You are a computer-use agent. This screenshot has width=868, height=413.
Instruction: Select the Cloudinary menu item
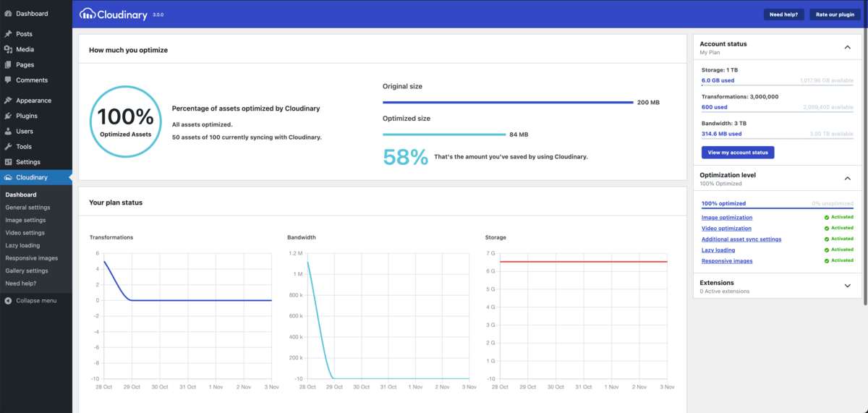point(36,177)
